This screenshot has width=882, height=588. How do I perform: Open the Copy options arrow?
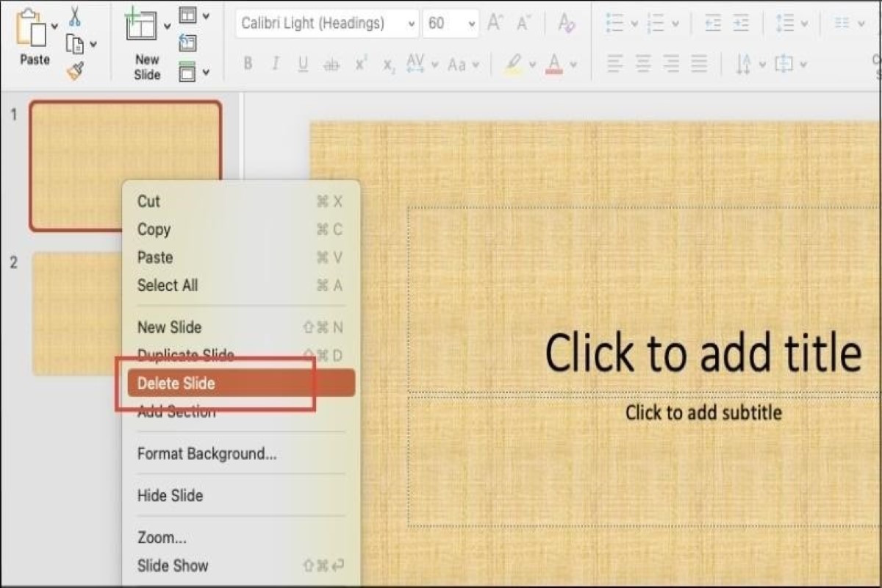tap(93, 46)
